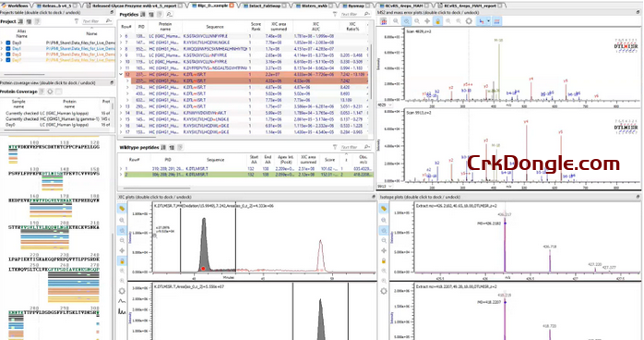Toggle the Day3 project checkbox
644x340 pixels.
point(8,55)
